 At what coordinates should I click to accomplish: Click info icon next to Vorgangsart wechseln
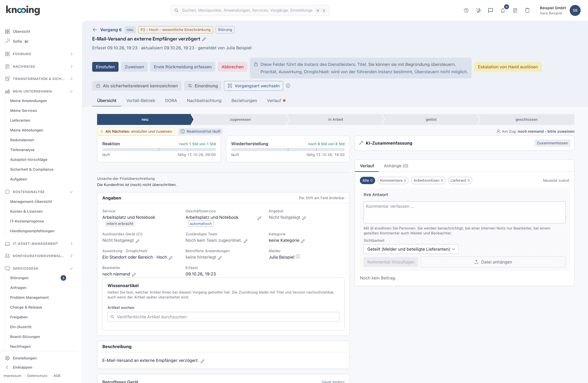[288, 86]
